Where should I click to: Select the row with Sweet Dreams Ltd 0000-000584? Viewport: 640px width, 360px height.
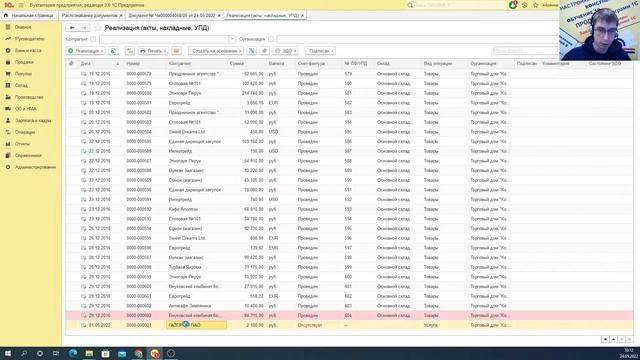pyautogui.click(x=349, y=132)
